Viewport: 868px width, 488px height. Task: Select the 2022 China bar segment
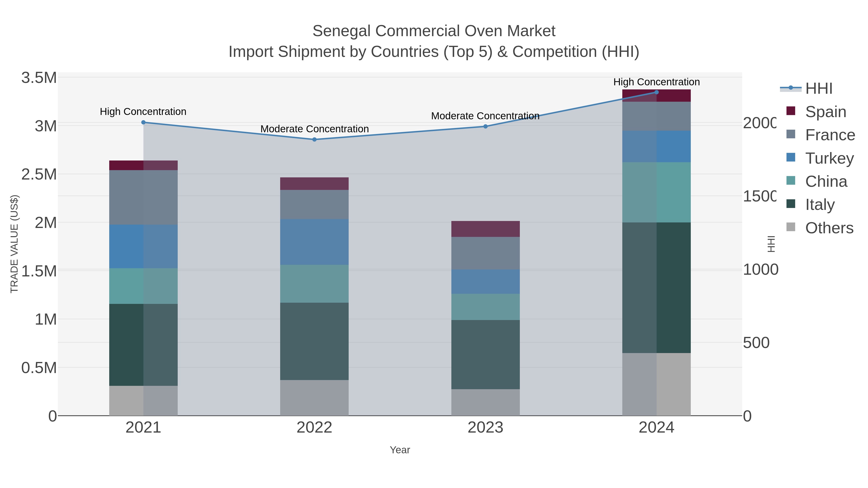click(314, 284)
